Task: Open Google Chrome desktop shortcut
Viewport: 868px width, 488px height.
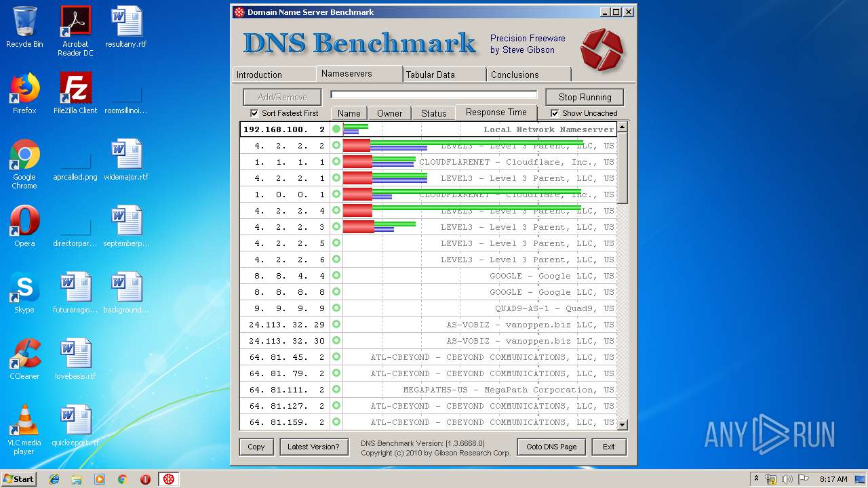Action: tap(24, 164)
